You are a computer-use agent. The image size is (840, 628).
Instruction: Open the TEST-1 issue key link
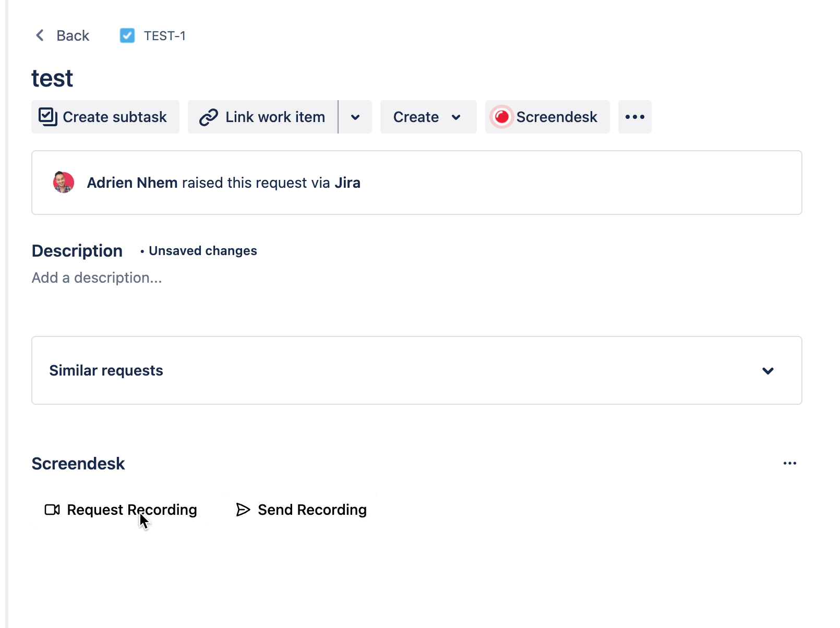164,35
